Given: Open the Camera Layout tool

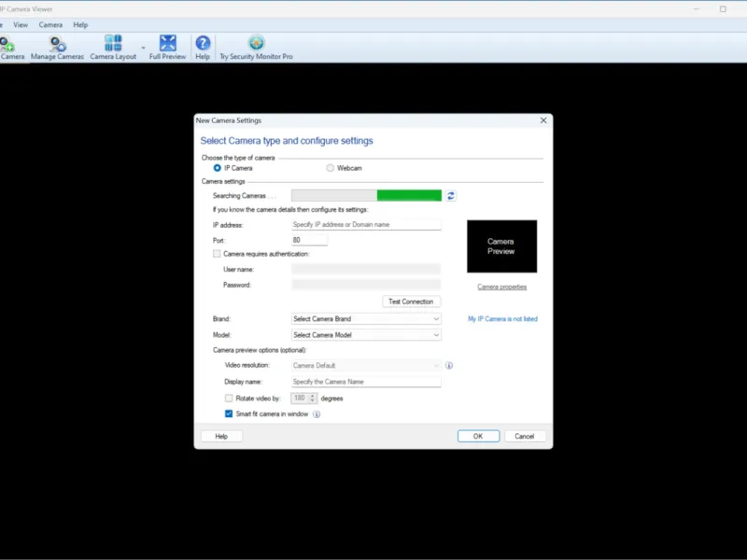Looking at the screenshot, I should coord(113,48).
